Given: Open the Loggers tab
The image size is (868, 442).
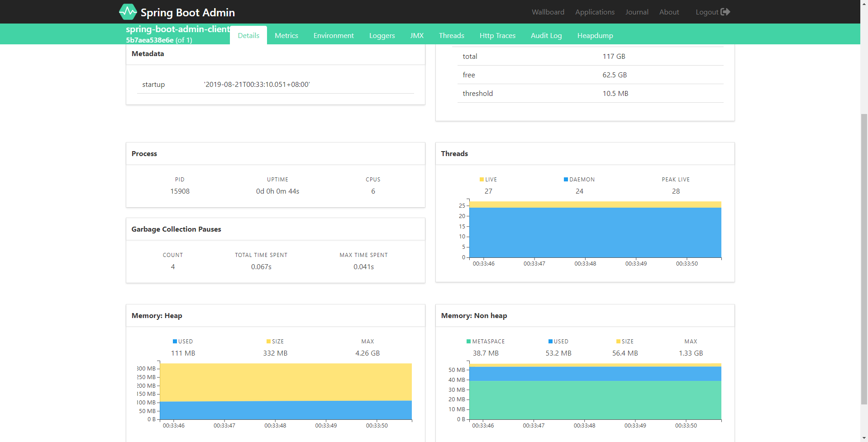Looking at the screenshot, I should click(382, 35).
